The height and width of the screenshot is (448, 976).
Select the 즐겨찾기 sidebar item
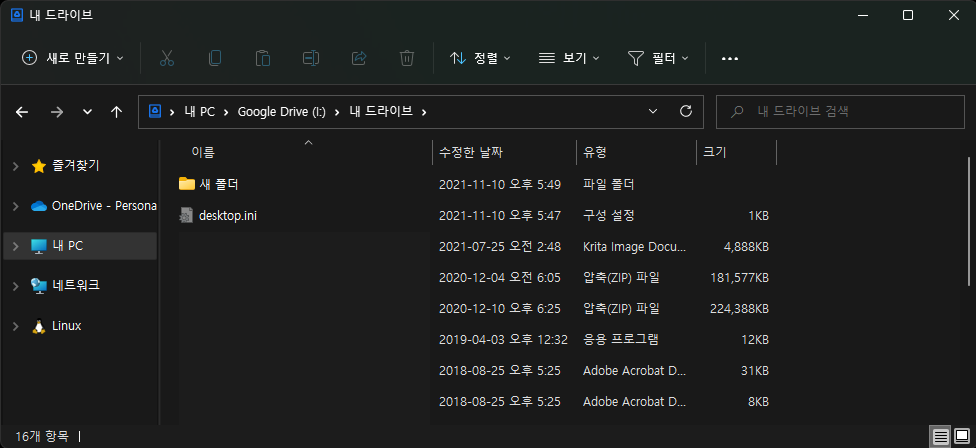(x=75, y=166)
